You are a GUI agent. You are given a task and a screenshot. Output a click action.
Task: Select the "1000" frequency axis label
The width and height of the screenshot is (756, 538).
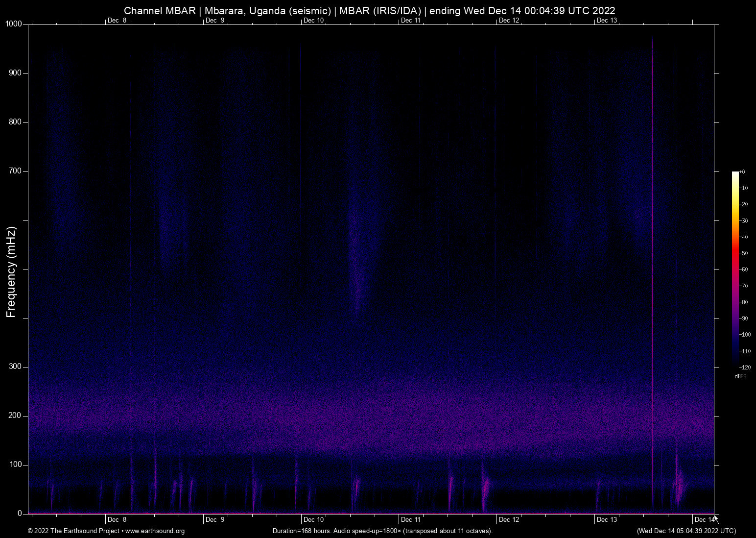click(x=13, y=24)
